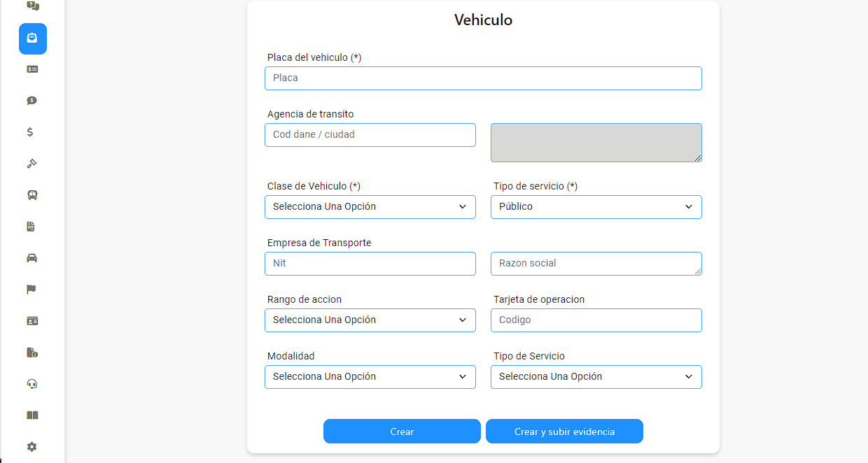Image resolution: width=868 pixels, height=463 pixels.
Task: Expand the Clase de Vehiculo dropdown
Action: (370, 207)
